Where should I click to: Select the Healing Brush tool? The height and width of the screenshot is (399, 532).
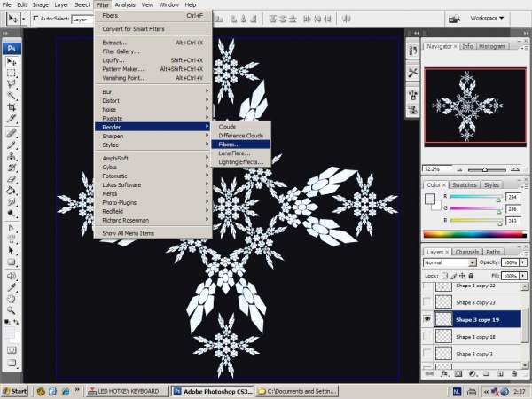12,133
